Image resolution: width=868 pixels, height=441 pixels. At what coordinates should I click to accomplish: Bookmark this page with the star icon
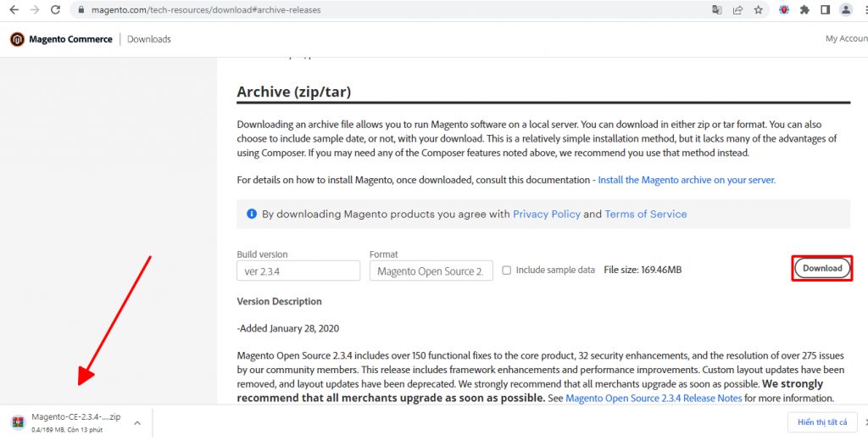click(758, 10)
